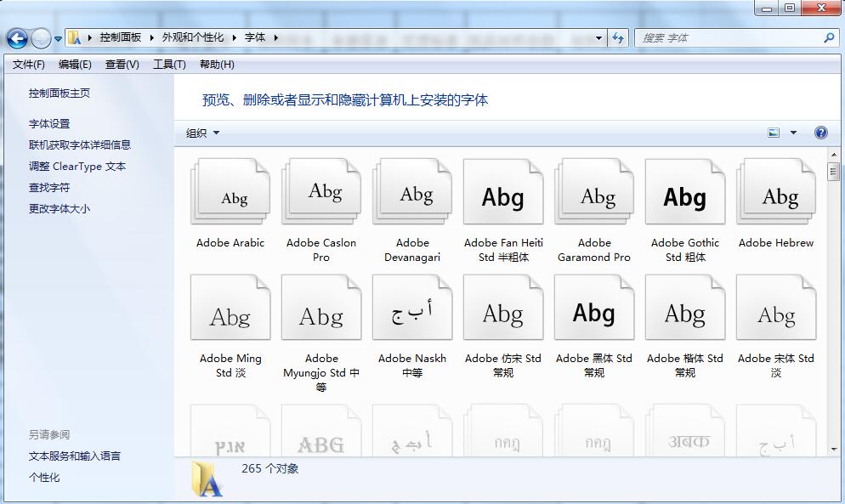The image size is (845, 504).
Task: Select Adobe 仿宋 Std font icon
Action: click(x=503, y=308)
